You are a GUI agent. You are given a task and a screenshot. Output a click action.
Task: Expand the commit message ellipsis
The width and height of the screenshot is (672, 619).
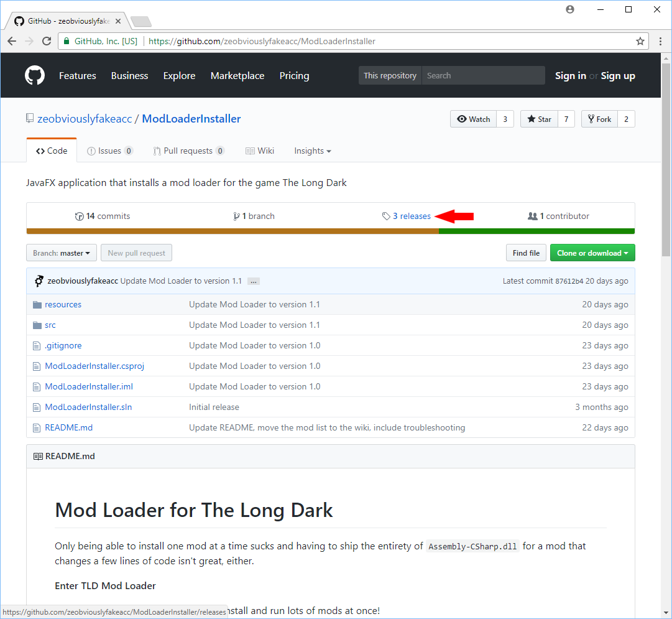click(254, 281)
